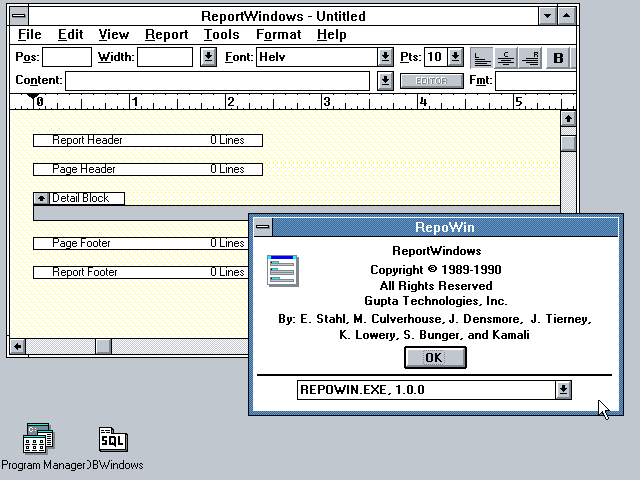Open the View menu

(x=113, y=35)
